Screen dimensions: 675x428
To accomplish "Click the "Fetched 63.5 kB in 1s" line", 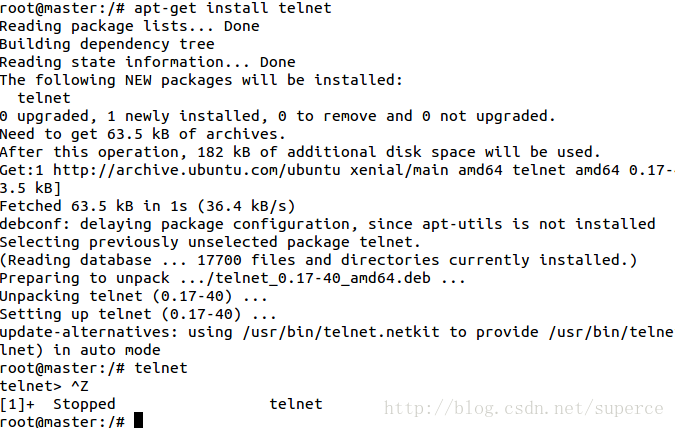I will 147,206.
